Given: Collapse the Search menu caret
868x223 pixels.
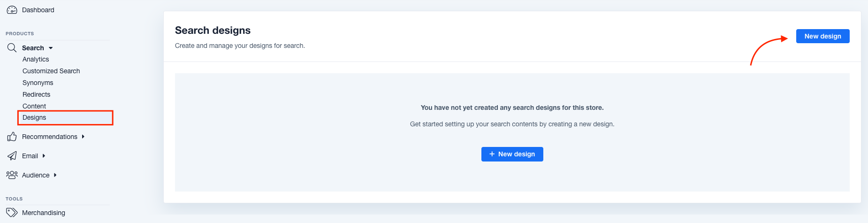Looking at the screenshot, I should (51, 48).
